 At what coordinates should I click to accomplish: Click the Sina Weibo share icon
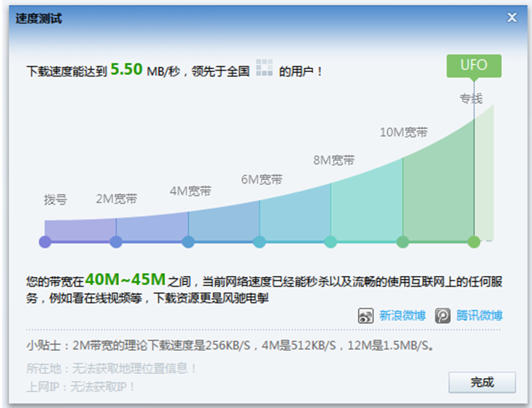(x=366, y=316)
